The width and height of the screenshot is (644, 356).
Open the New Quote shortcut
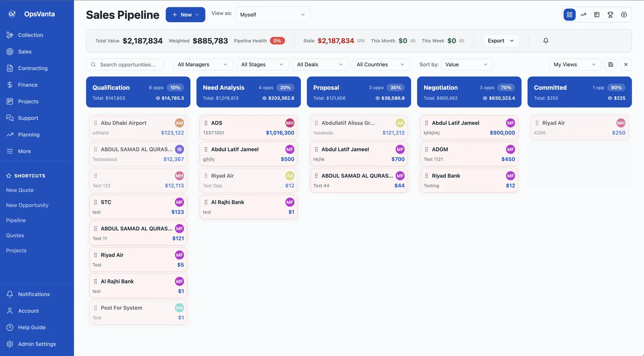(x=20, y=190)
